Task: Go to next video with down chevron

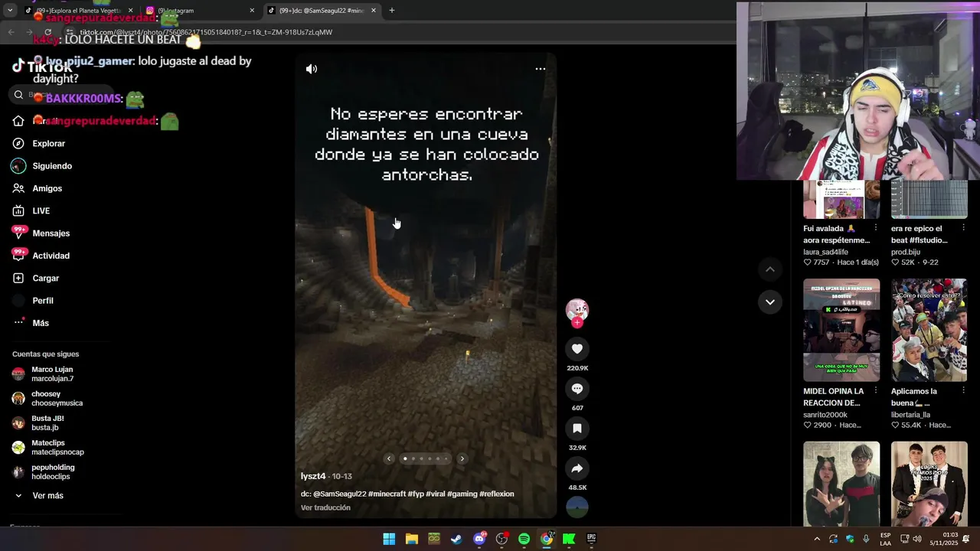Action: 770,302
